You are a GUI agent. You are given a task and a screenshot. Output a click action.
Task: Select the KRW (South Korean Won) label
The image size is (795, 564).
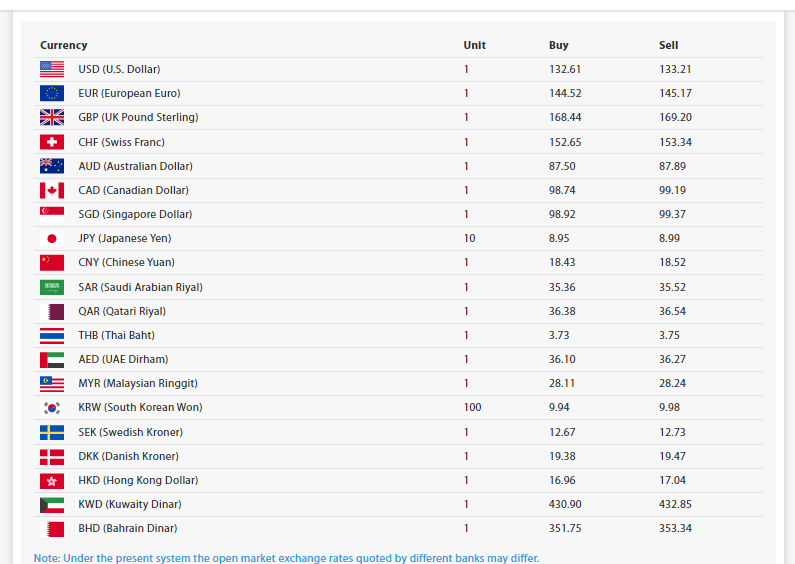click(140, 407)
